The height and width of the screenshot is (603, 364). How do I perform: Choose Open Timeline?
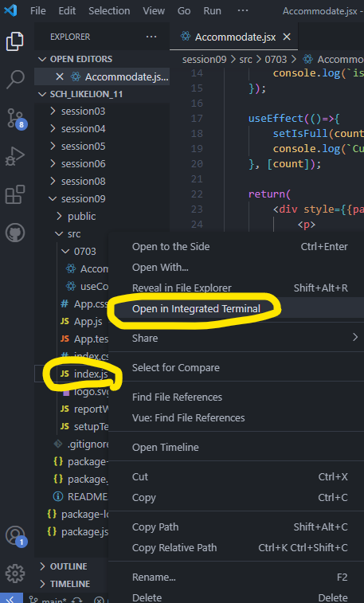click(x=237, y=447)
